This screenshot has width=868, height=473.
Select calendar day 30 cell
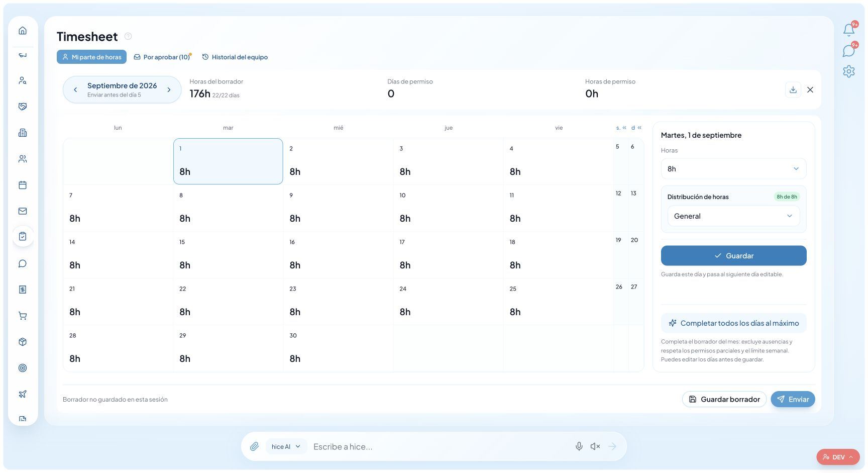[338, 348]
